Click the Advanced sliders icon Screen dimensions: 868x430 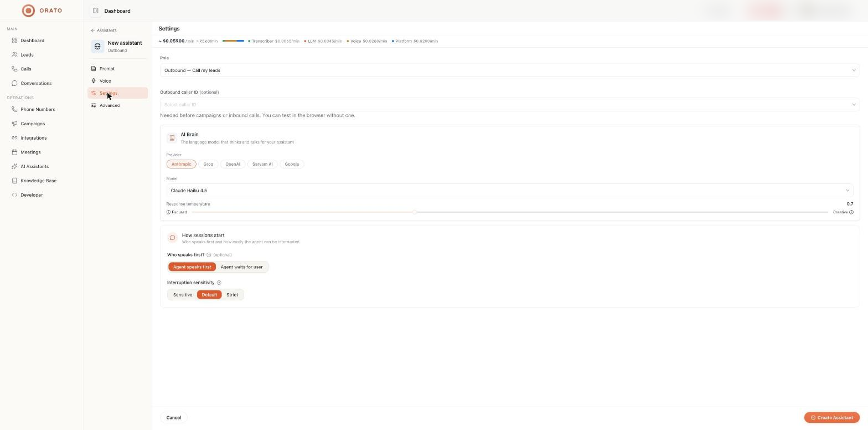pyautogui.click(x=94, y=105)
